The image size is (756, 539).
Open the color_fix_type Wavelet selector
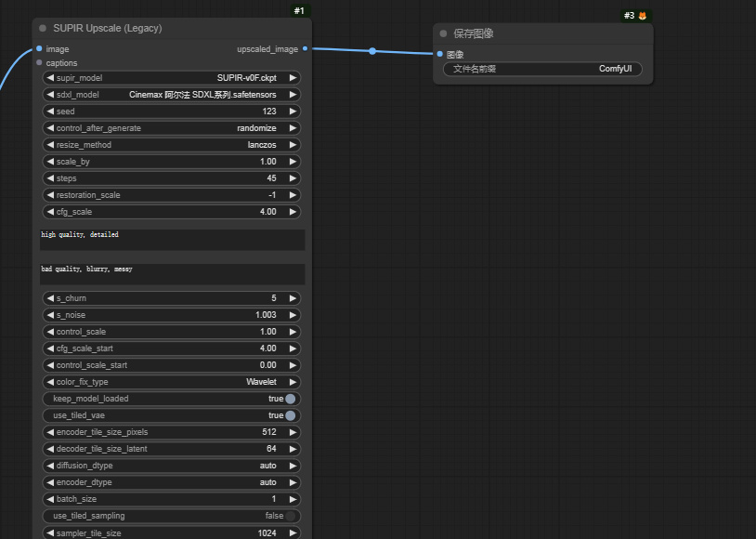(x=171, y=381)
